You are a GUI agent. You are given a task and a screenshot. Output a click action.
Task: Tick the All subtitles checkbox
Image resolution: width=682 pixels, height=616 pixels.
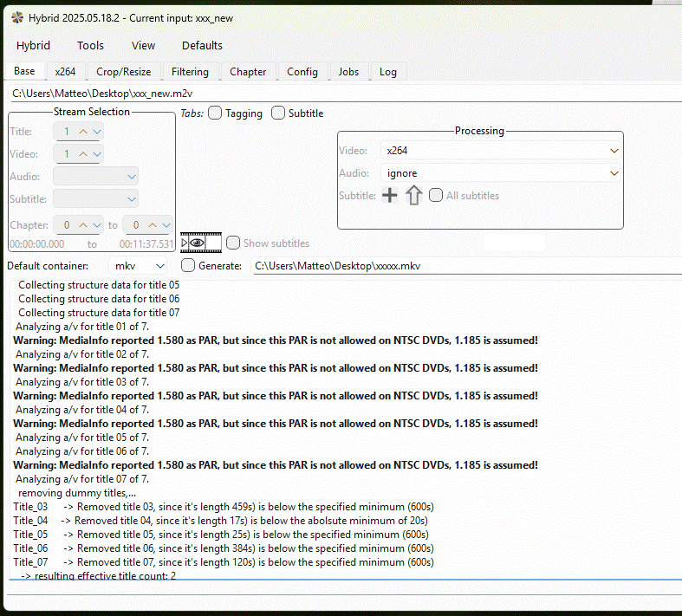(x=436, y=196)
